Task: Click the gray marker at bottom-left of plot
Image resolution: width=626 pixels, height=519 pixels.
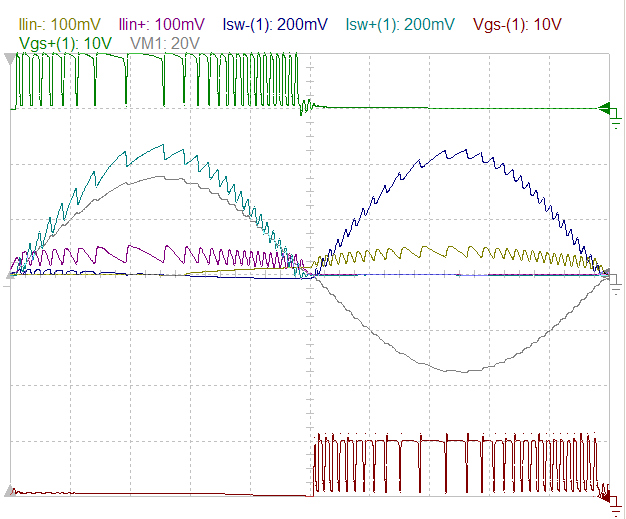Action: (x=10, y=491)
